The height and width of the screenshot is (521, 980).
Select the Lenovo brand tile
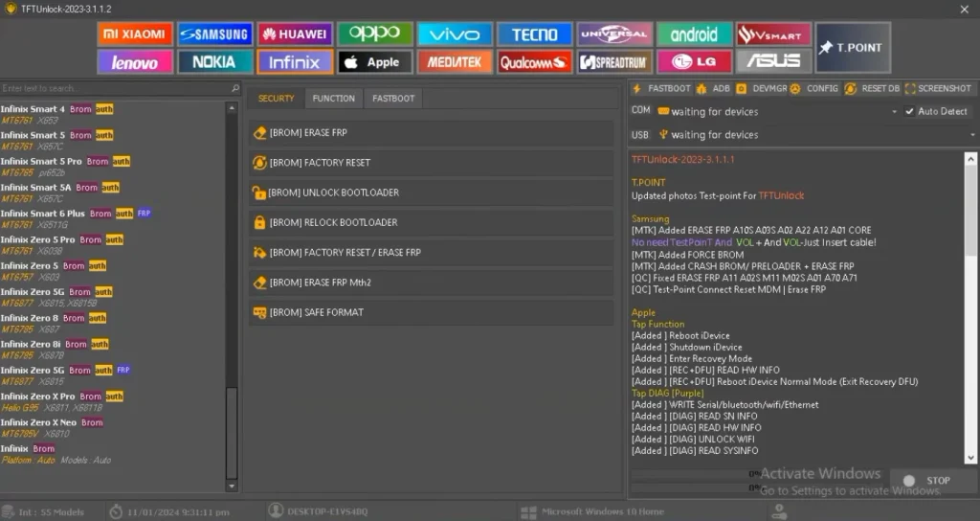(x=134, y=62)
